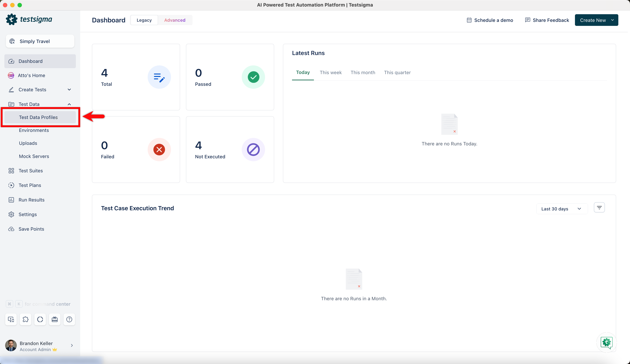Click the blue edit icon on Total card
The image size is (630, 364).
tap(159, 77)
